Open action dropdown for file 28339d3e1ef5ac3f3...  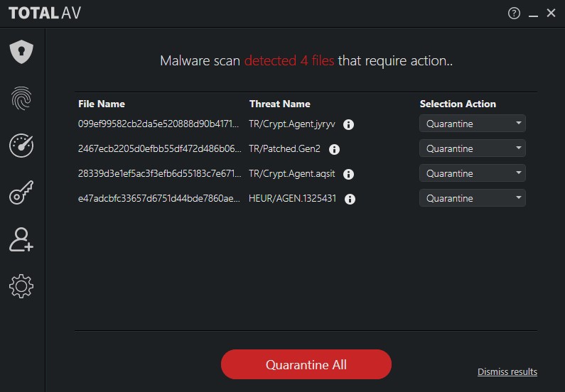click(x=473, y=173)
